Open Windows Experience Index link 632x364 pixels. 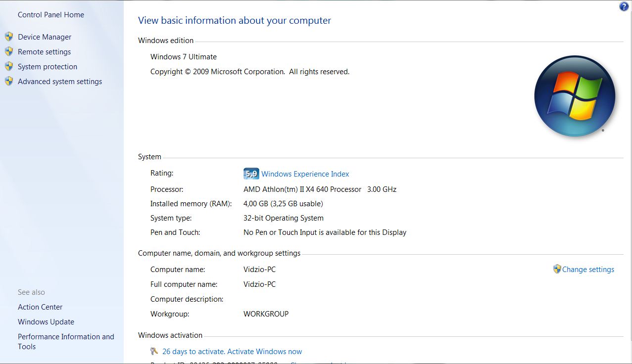(x=305, y=174)
